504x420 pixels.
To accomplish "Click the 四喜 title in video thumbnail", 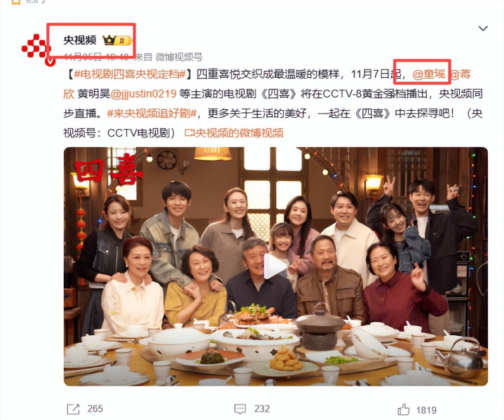I will click(x=108, y=171).
